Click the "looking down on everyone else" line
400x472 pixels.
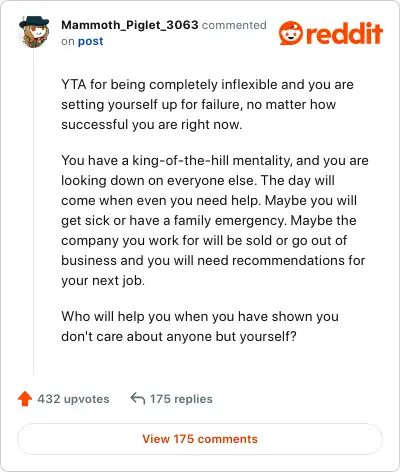tap(198, 181)
